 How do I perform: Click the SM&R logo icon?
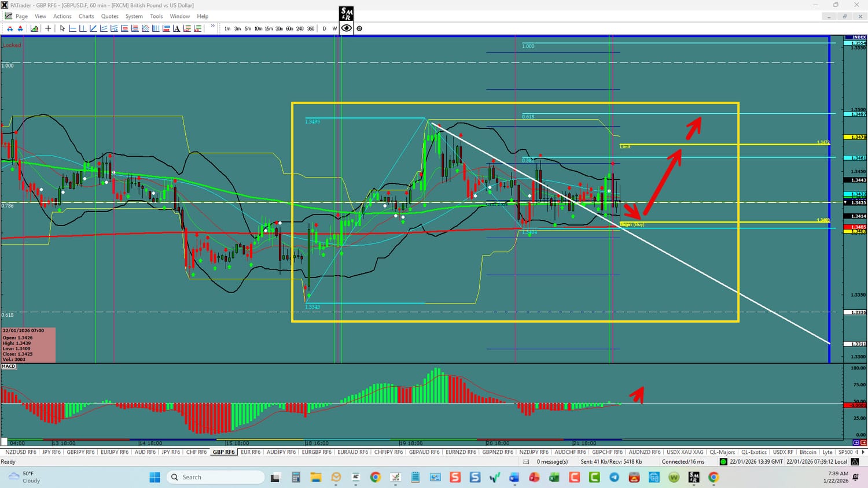point(346,14)
